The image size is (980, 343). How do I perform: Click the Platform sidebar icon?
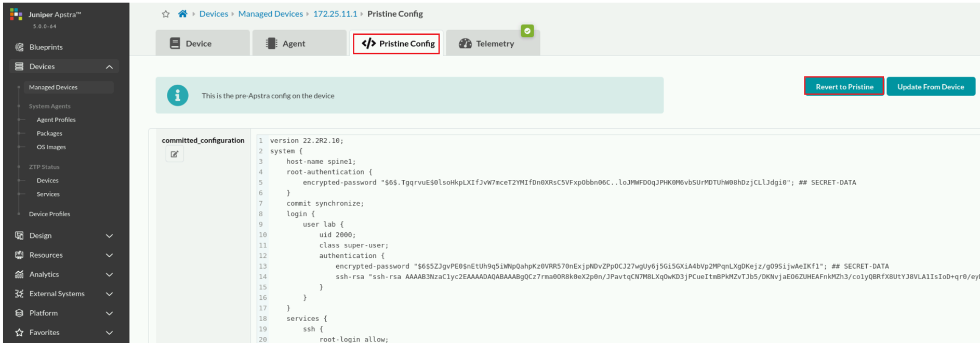tap(19, 313)
